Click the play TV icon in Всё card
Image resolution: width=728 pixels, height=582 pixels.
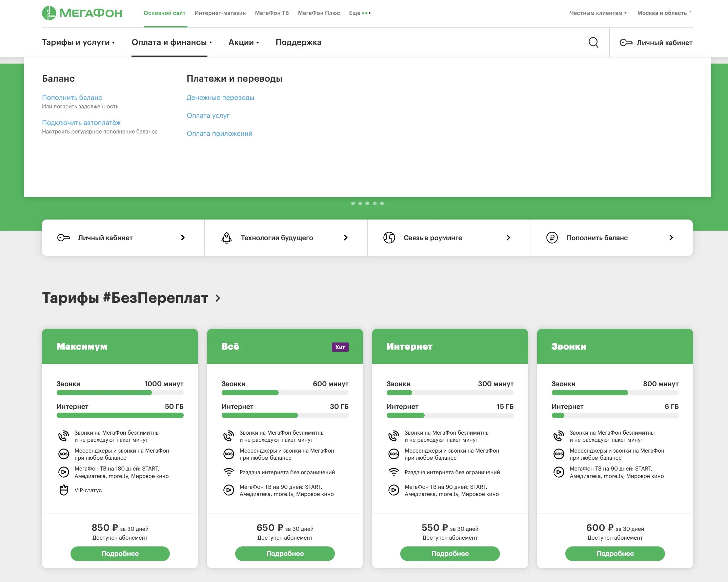(228, 490)
